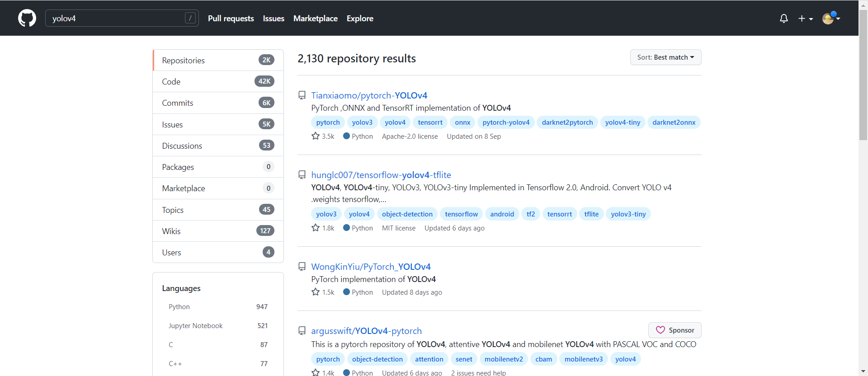Image resolution: width=868 pixels, height=376 pixels.
Task: Select the Repositories results filter
Action: 218,60
